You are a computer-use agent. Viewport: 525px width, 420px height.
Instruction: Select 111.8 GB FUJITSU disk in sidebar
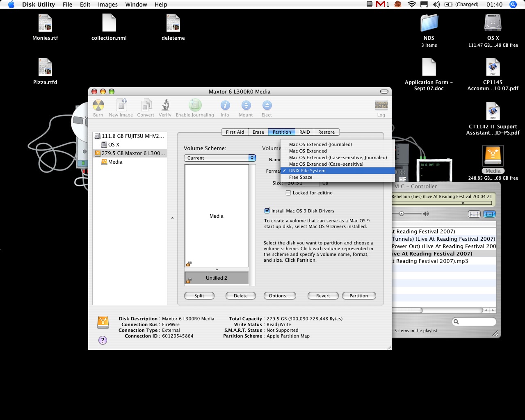point(130,136)
